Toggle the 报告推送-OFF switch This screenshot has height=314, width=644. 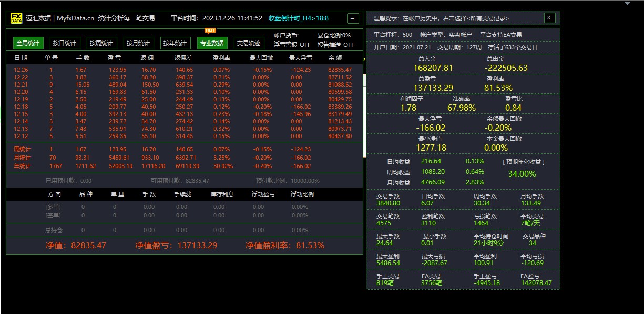[x=335, y=45]
